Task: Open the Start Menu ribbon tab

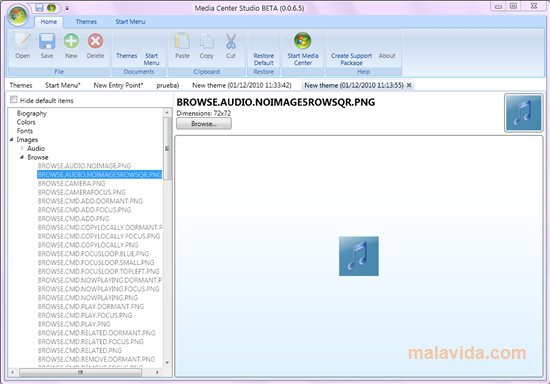Action: point(130,22)
